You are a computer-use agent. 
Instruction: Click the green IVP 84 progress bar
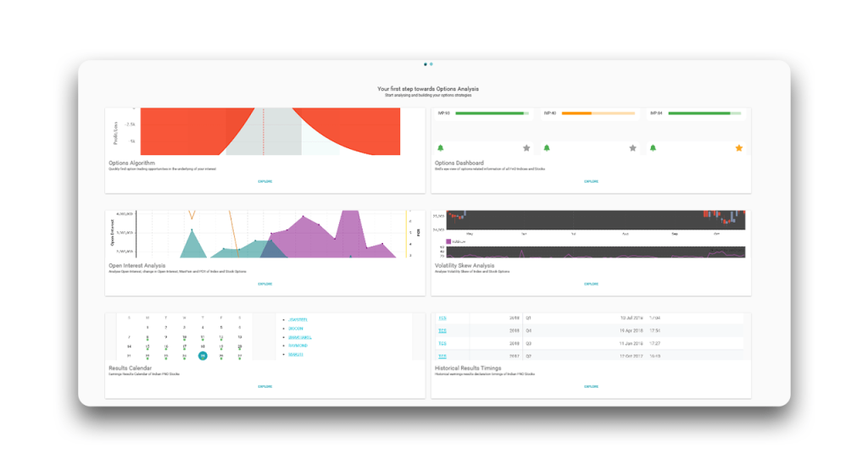tap(704, 113)
